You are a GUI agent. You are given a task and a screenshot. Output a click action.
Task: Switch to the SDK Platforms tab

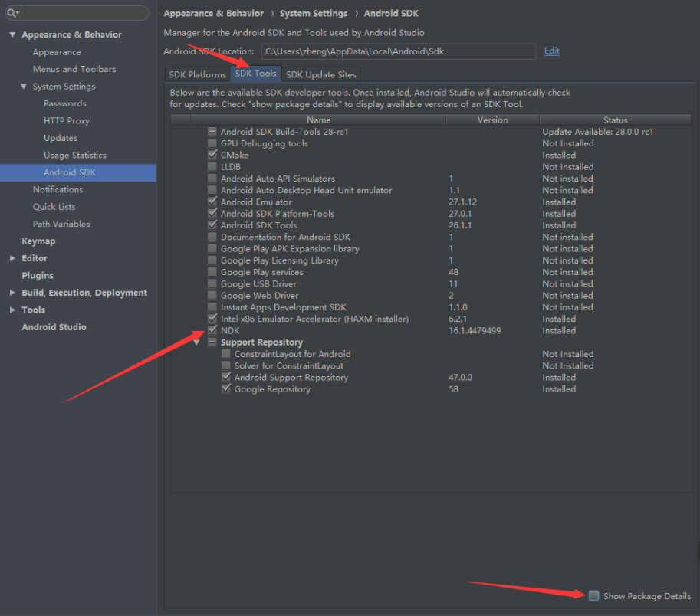197,74
